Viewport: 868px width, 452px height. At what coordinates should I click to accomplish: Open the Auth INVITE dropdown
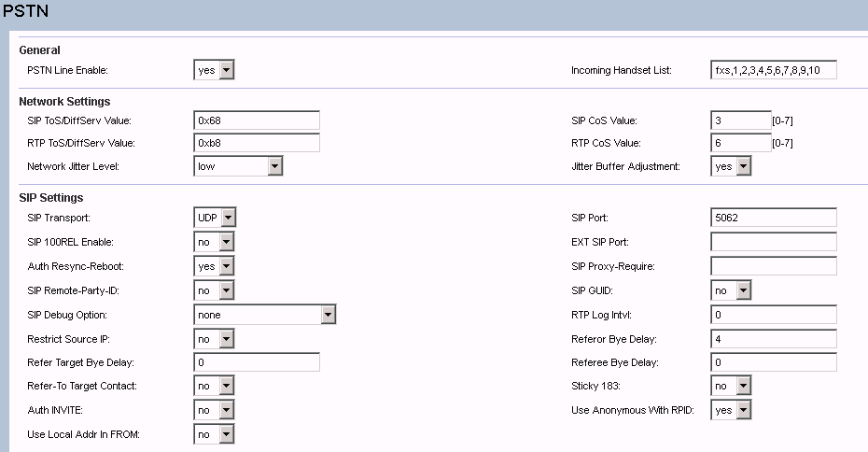click(x=215, y=410)
